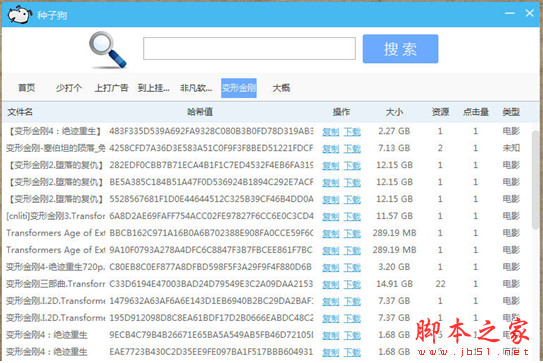Download the 3.20 GB 720p entry
This screenshot has width=543, height=363.
tap(352, 267)
